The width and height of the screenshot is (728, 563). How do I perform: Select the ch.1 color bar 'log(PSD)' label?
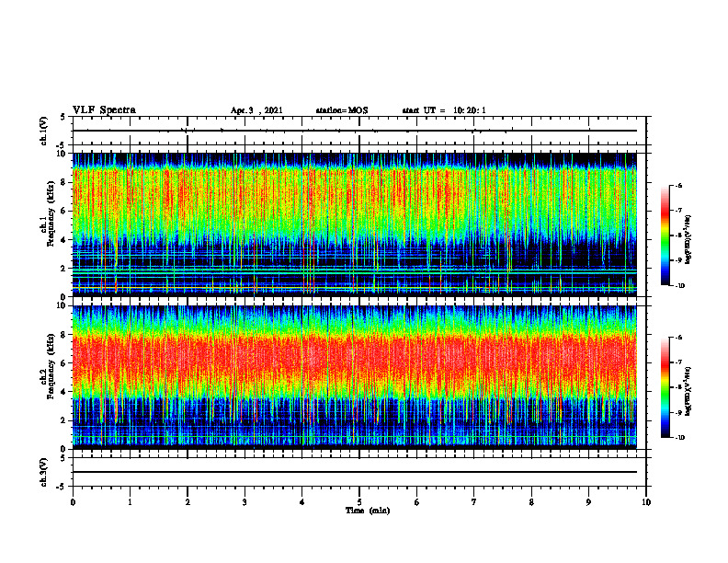(688, 240)
